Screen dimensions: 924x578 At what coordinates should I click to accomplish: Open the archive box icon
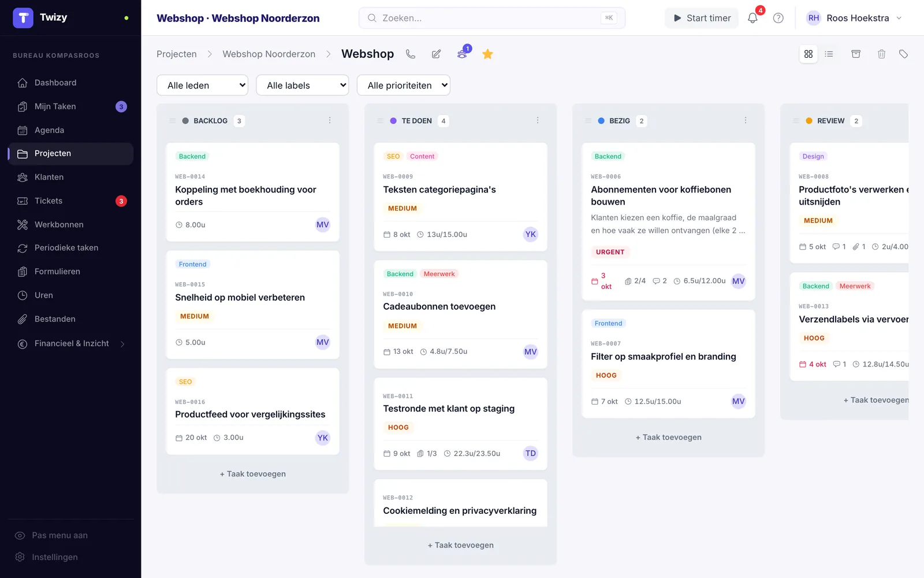pos(856,54)
